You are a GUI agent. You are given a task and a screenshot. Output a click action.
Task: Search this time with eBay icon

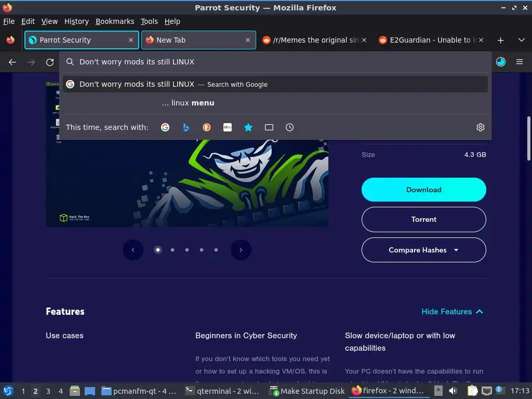[228, 127]
